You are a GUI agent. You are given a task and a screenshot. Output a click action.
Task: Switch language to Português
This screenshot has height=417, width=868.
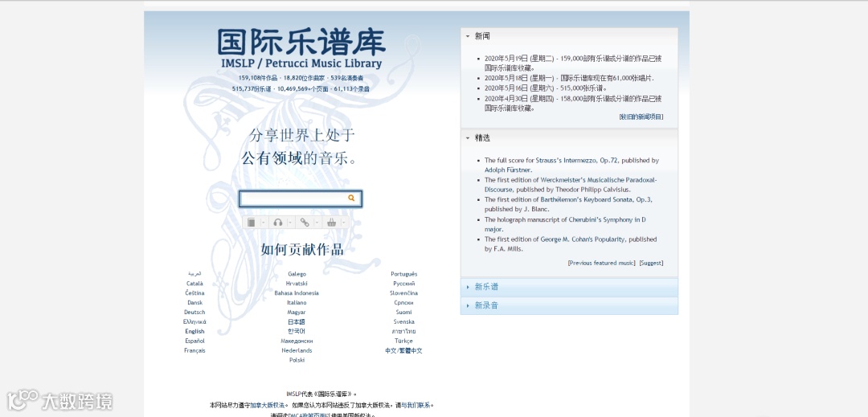pyautogui.click(x=404, y=274)
